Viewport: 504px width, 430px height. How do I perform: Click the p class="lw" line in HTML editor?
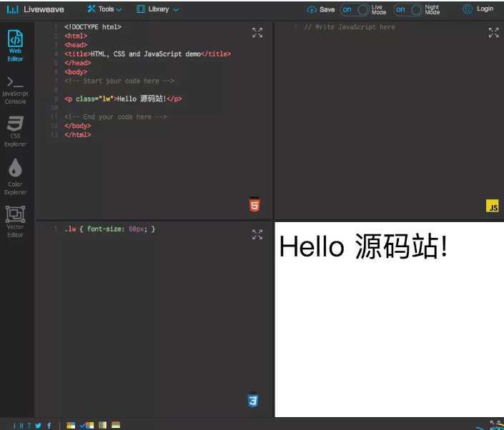[123, 99]
